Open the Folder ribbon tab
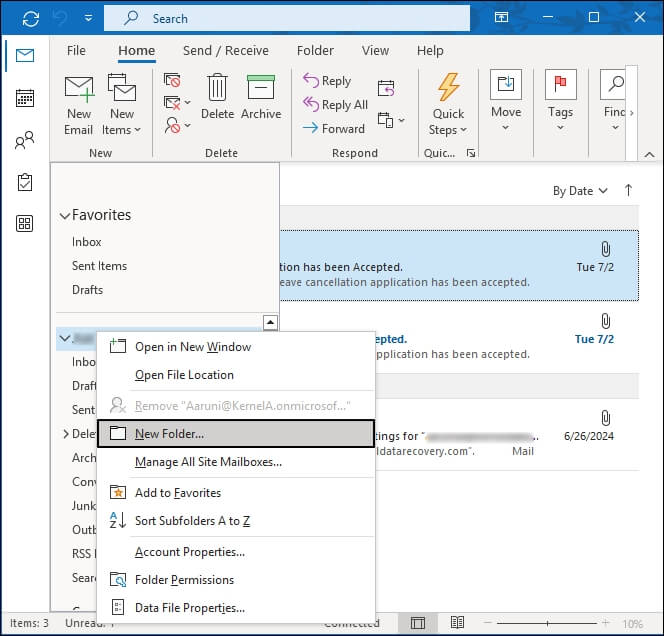 tap(315, 50)
